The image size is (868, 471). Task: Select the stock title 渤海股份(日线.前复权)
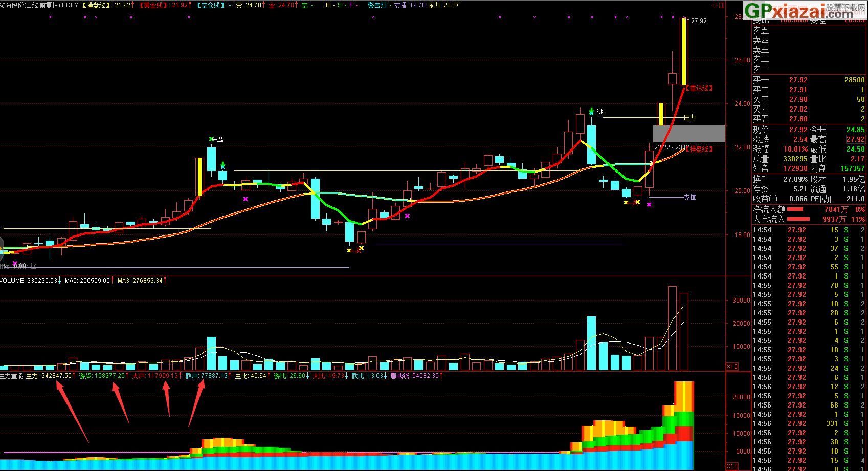click(x=30, y=5)
